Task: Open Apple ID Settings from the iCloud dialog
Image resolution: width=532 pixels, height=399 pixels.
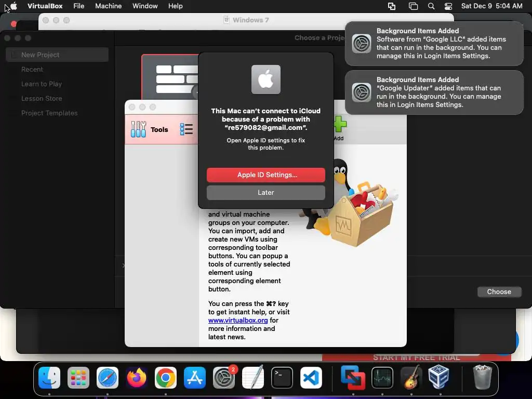Action: click(265, 175)
